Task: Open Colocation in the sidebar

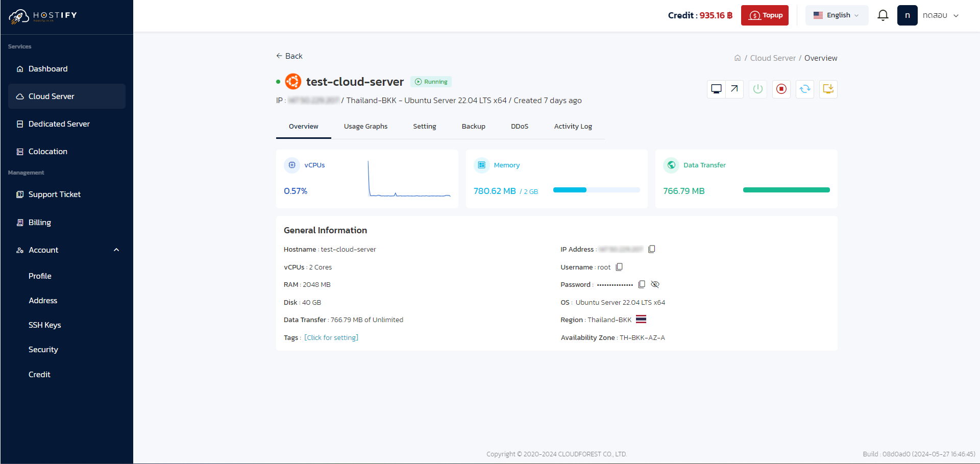Action: tap(67, 152)
